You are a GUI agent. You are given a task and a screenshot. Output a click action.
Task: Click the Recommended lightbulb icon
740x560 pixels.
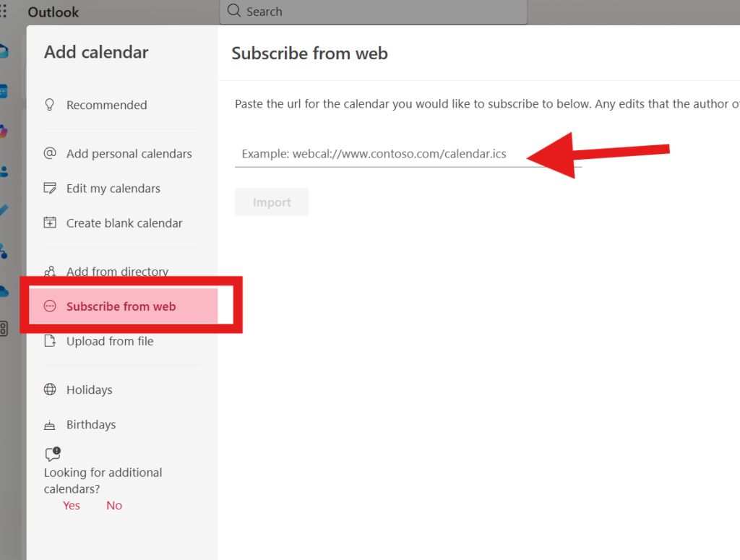pos(50,105)
